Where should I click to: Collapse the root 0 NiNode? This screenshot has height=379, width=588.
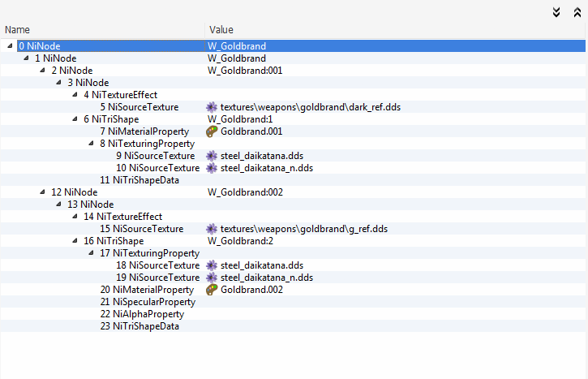tap(10, 46)
